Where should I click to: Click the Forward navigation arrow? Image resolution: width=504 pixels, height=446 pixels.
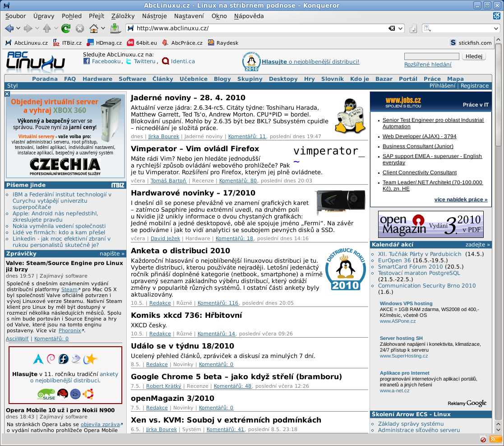28,28
